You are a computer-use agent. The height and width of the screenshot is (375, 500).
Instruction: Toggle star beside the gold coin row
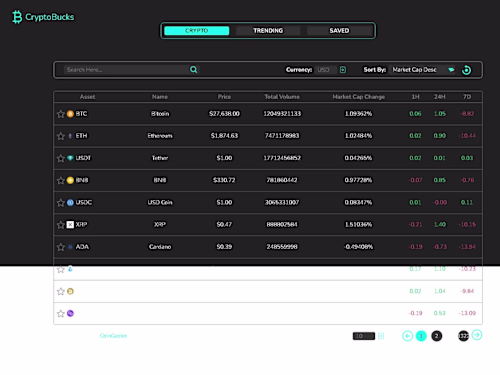pyautogui.click(x=60, y=292)
